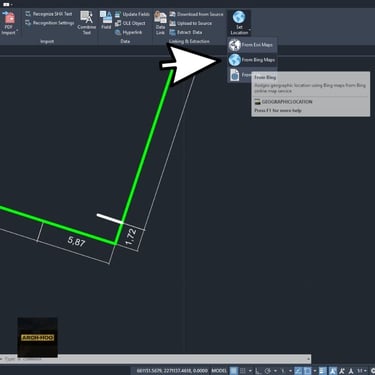This screenshot has width=375, height=375.
Task: Toggle Lineweight display in the status bar
Action: point(322,371)
